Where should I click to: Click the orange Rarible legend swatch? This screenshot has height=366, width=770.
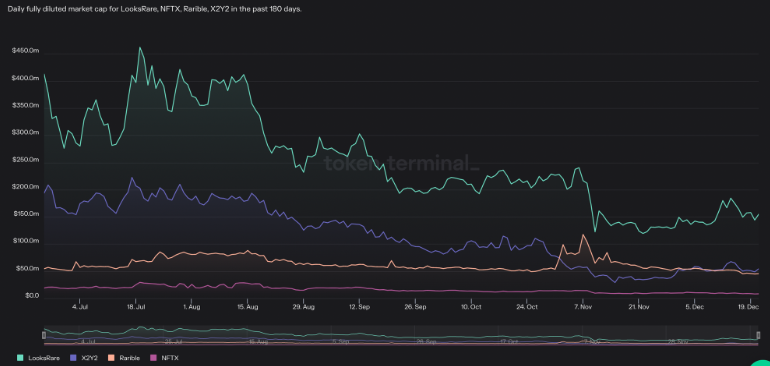110,358
